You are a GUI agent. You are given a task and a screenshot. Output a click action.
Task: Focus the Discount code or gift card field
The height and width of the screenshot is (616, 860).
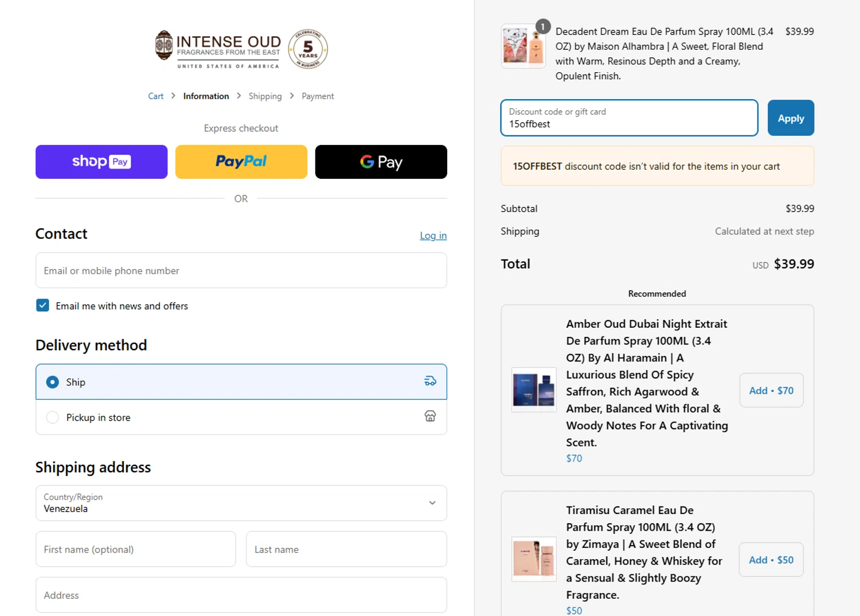click(630, 118)
